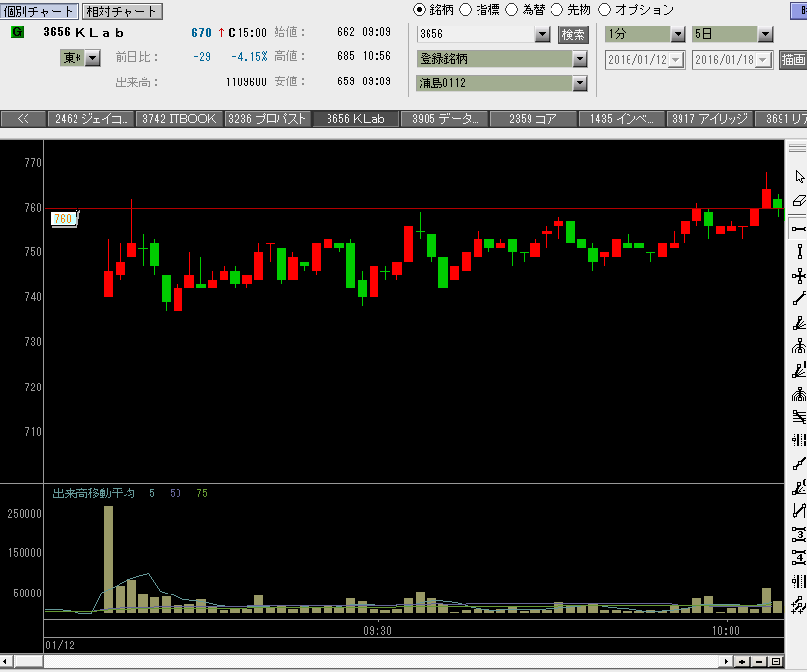Select the arrow pointer tool
Screen dimensions: 807x672
pyautogui.click(x=799, y=177)
